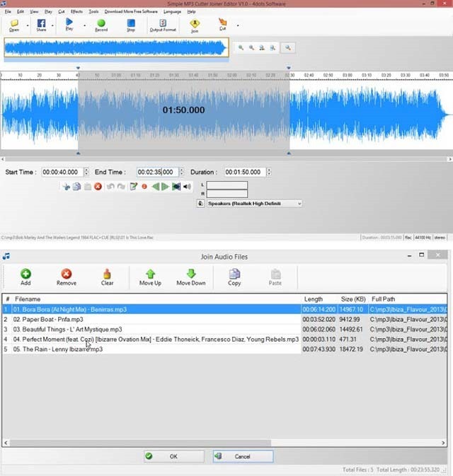Image resolution: width=453 pixels, height=476 pixels.
Task: Click the Copy icon in the Join dialog
Action: 234,274
